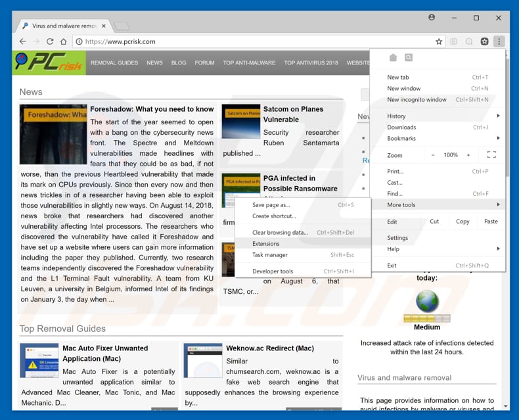This screenshot has height=420, width=519.
Task: Open TOP ANTIVIRUS 2018 navigation link
Action: coord(311,62)
